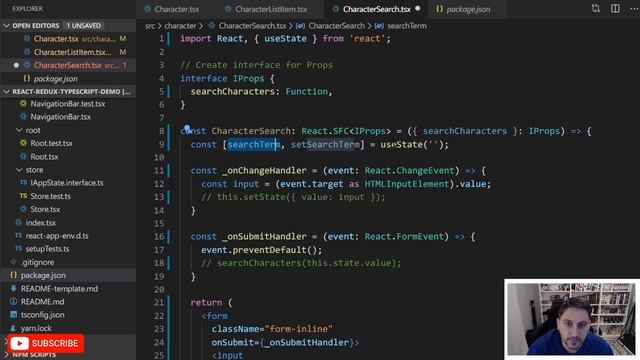Expand the NPM Scripts section
Viewport: 640px width, 360px height.
[x=33, y=354]
